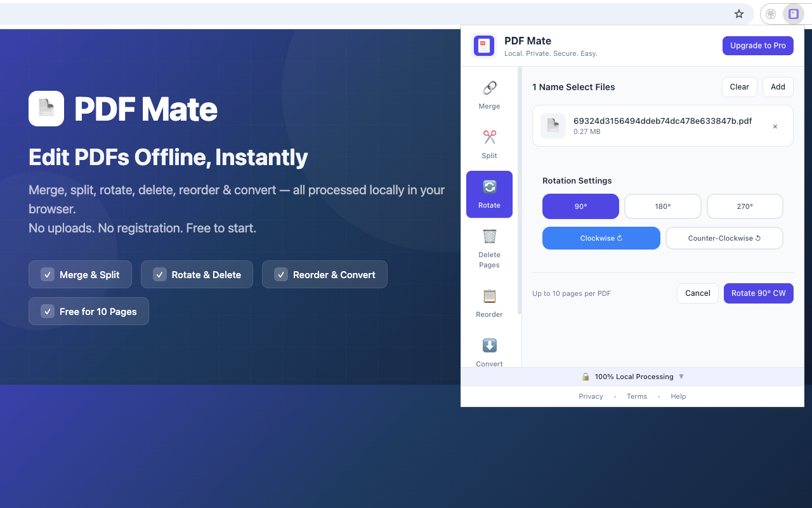
Task: Click the PDF Mate extension icon in toolbar
Action: pos(794,14)
